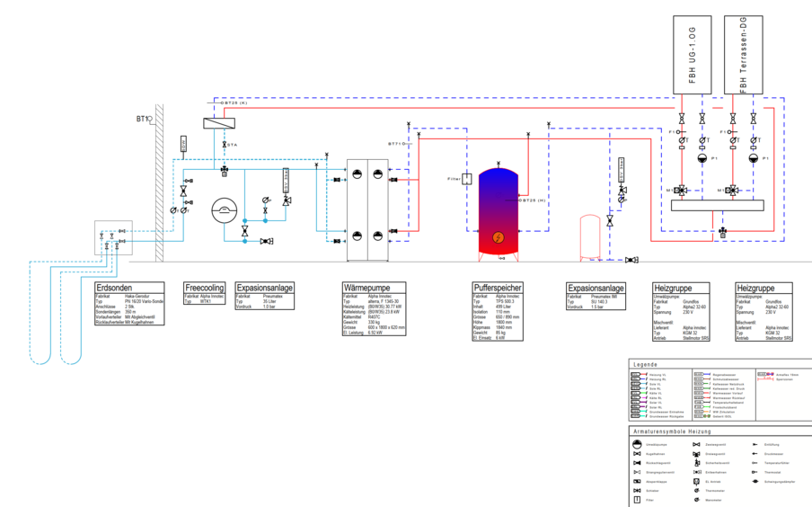Image resolution: width=812 pixels, height=507 pixels.
Task: Click the Armaturensymbole Heizung title
Action: [x=672, y=431]
